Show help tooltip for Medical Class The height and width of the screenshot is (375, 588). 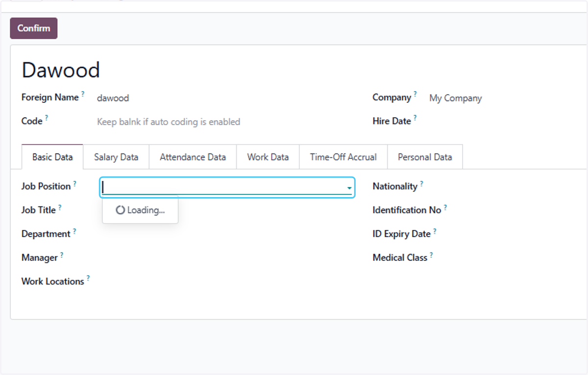pos(431,254)
